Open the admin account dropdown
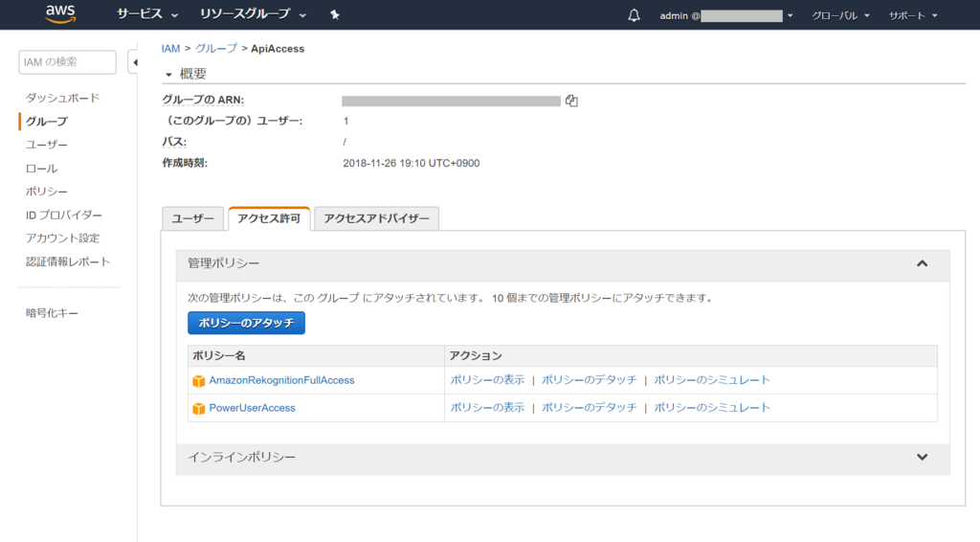 (x=726, y=15)
